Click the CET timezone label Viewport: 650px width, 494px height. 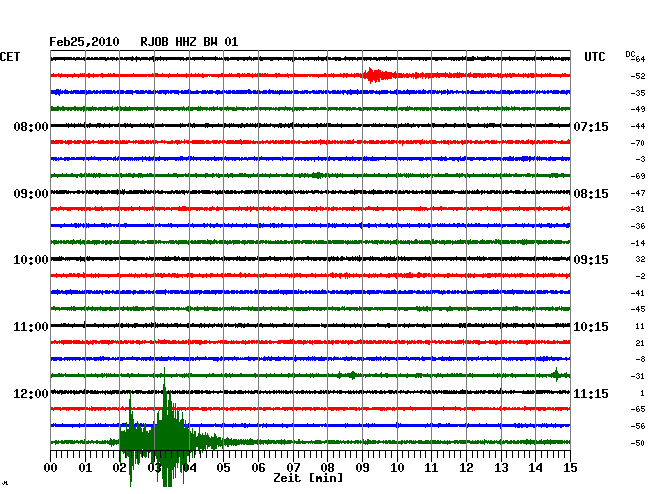[x=10, y=57]
